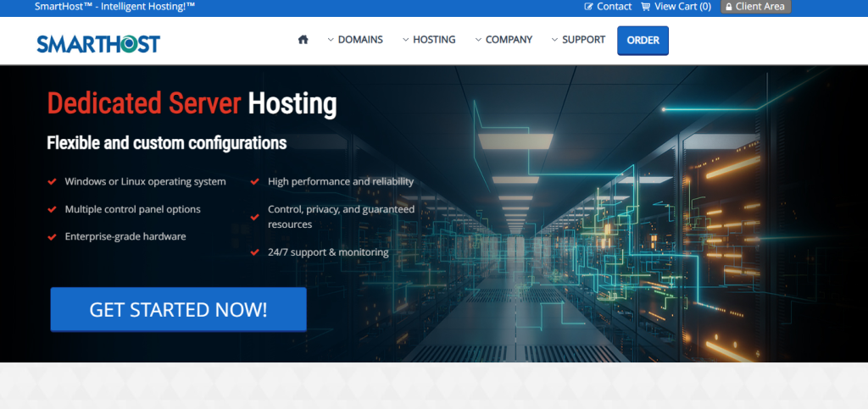Expand the Domains dropdown menu
Image resolution: width=868 pixels, height=409 pixels.
pos(355,40)
